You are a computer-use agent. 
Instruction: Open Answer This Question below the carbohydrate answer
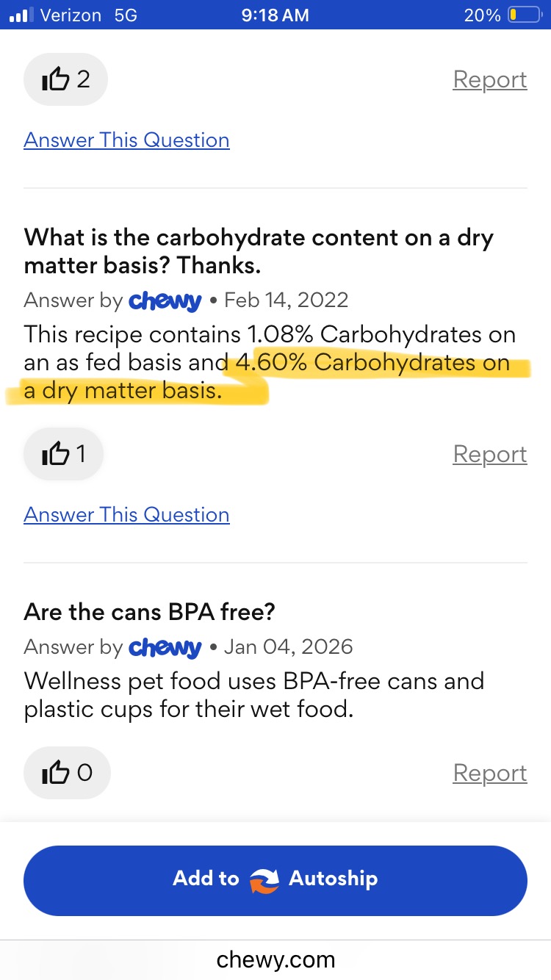pyautogui.click(x=126, y=514)
